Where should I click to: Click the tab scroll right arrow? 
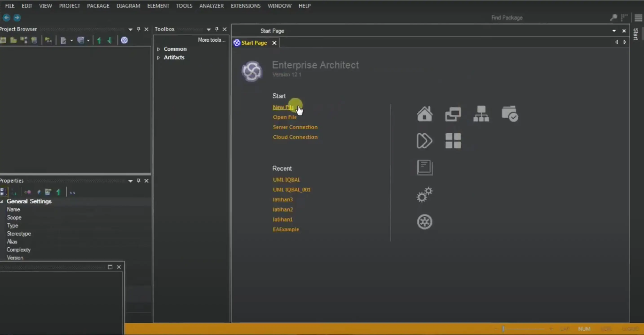pos(625,42)
